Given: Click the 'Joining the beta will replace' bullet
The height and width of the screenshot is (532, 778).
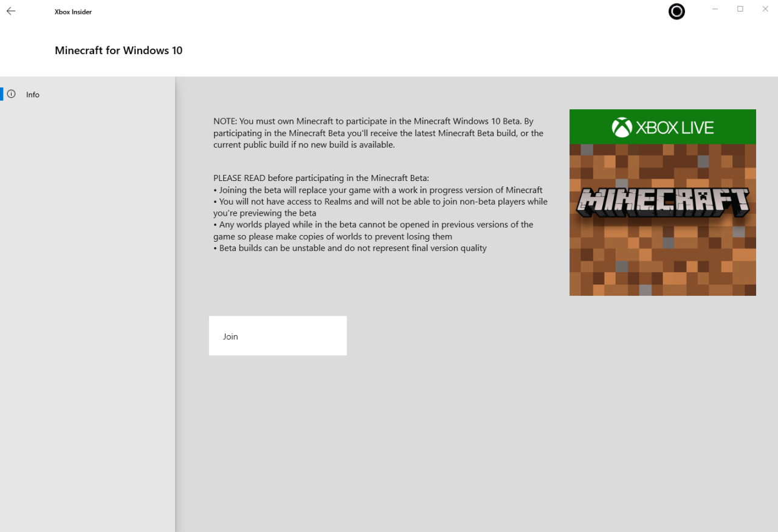Looking at the screenshot, I should pos(378,190).
